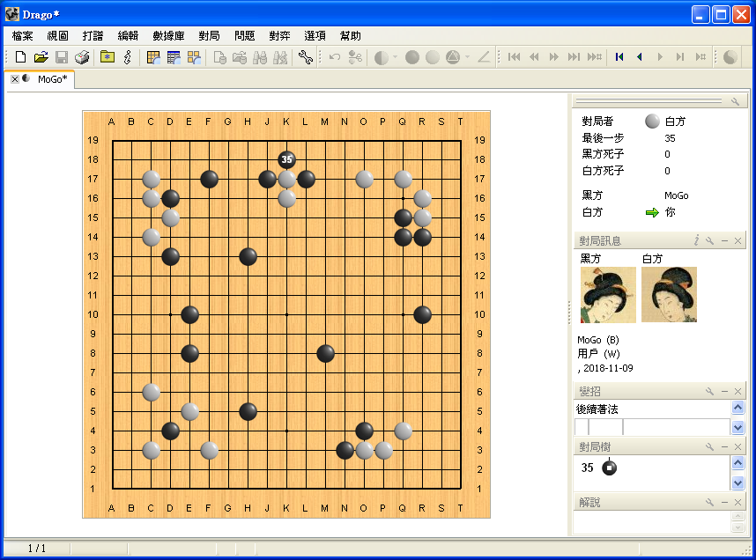Minimize the 解說 panel
Screen dimensions: 756x560
coord(724,502)
